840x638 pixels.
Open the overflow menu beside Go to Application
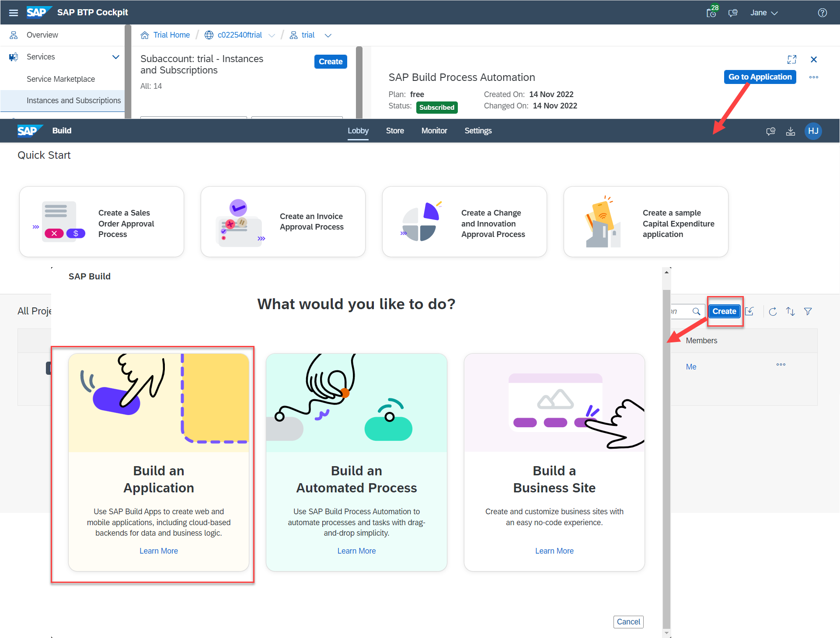[813, 77]
